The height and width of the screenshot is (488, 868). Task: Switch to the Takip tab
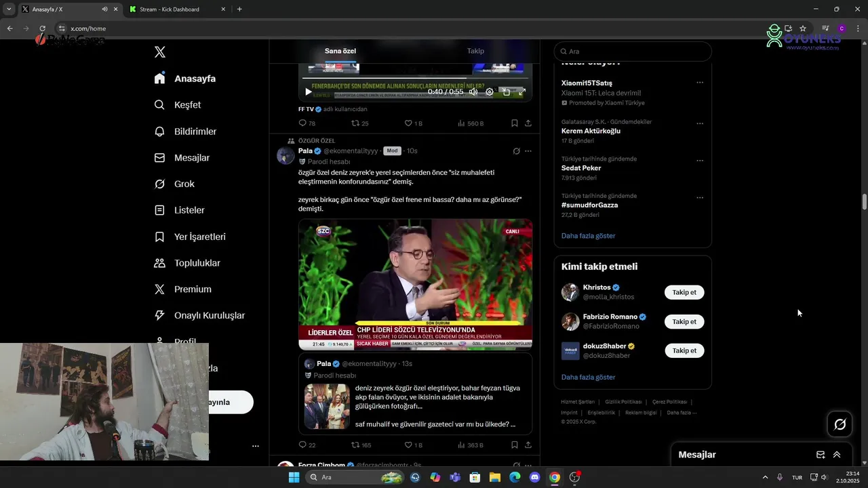coord(475,51)
